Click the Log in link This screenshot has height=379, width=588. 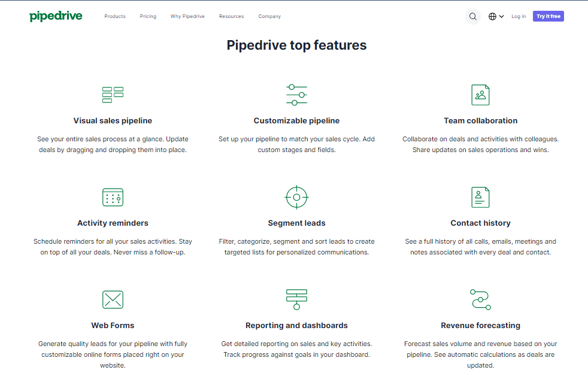pyautogui.click(x=519, y=17)
